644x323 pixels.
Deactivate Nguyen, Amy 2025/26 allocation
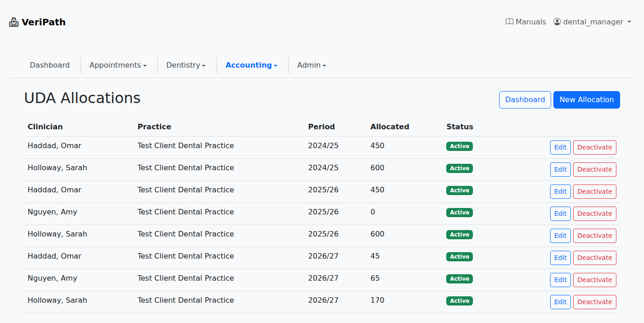pyautogui.click(x=595, y=213)
